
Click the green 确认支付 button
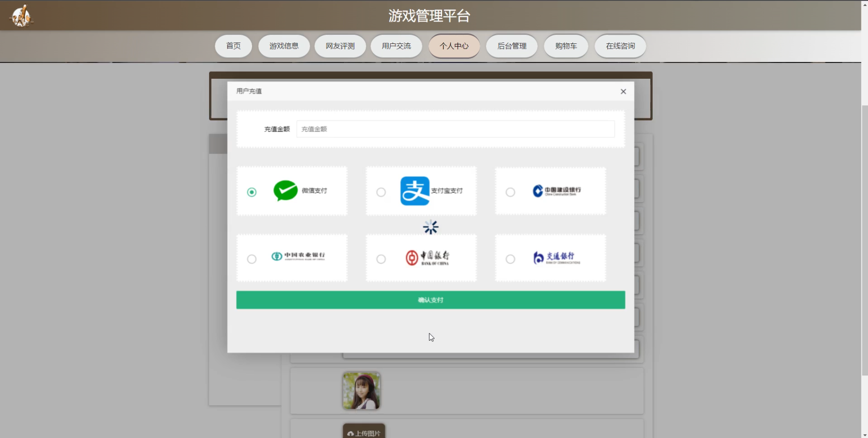tap(431, 300)
